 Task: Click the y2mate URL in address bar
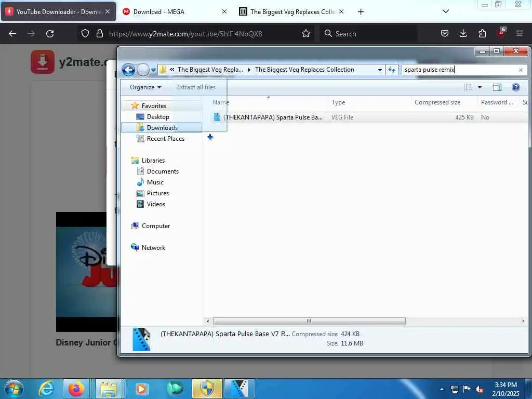tap(185, 34)
